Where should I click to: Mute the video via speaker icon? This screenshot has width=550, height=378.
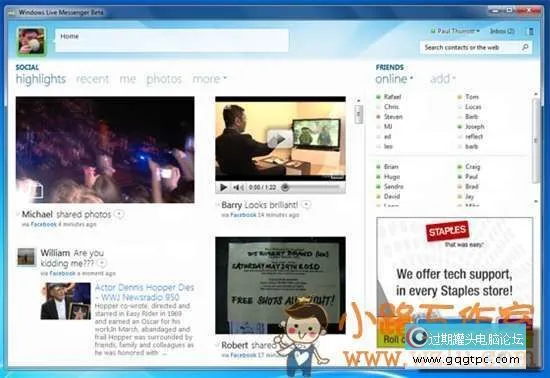[238, 188]
